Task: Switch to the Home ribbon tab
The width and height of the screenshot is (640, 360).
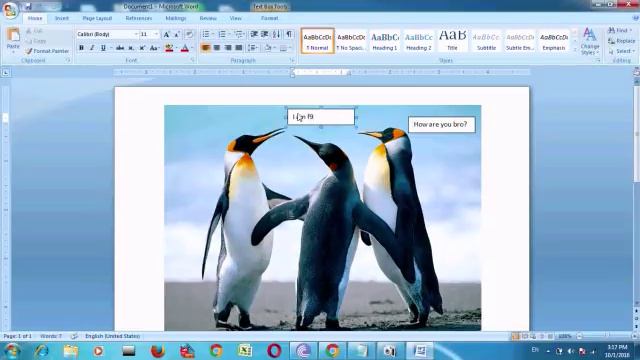Action: click(35, 18)
